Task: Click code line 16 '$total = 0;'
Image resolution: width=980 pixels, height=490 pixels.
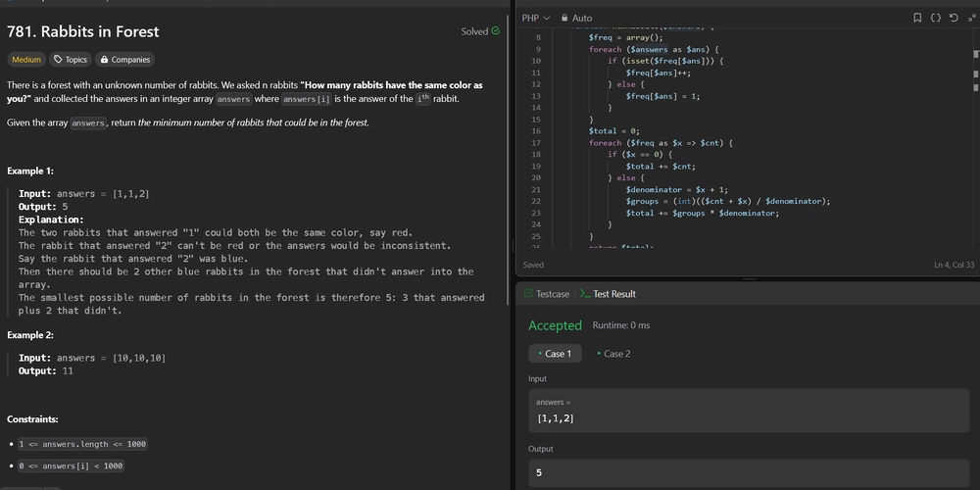Action: [613, 131]
